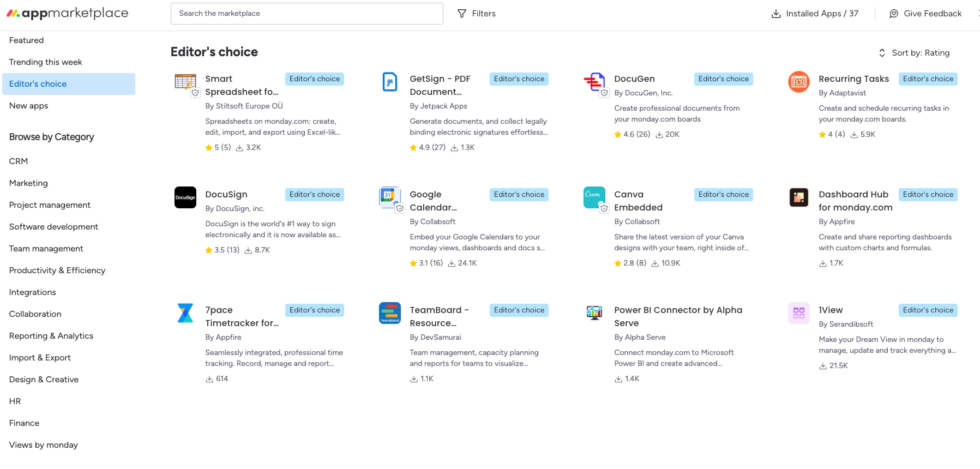Viewport: 980px width, 469px height.
Task: Open the Dashboard Hub app icon
Action: (799, 197)
